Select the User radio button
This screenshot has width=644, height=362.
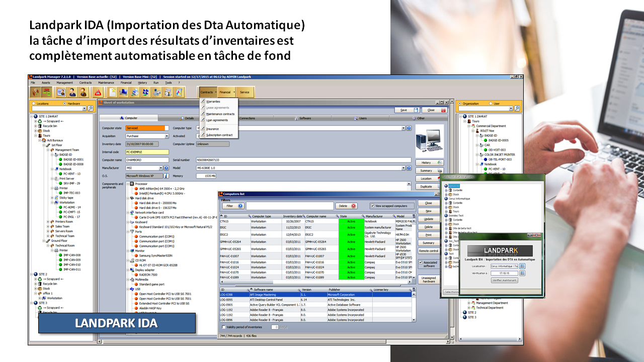click(491, 104)
